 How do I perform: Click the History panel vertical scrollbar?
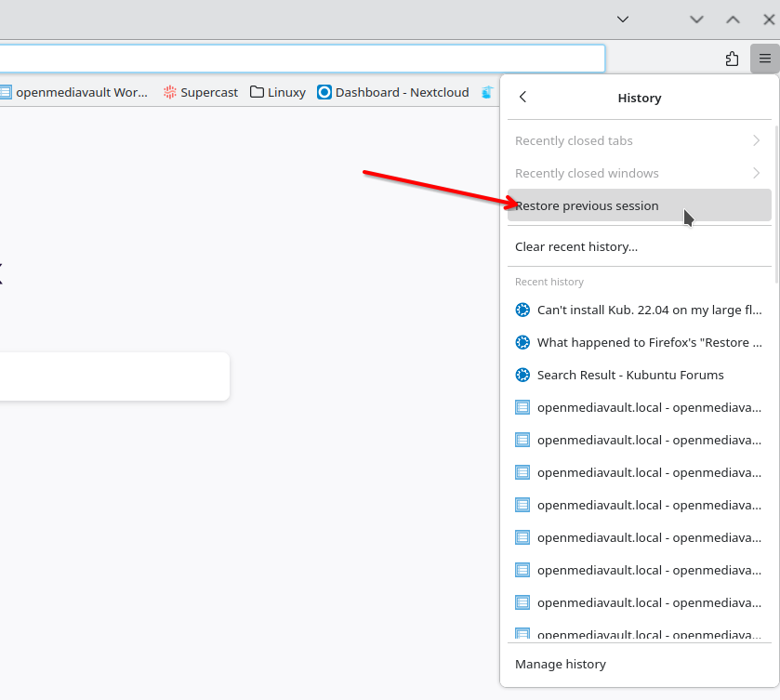(x=775, y=200)
